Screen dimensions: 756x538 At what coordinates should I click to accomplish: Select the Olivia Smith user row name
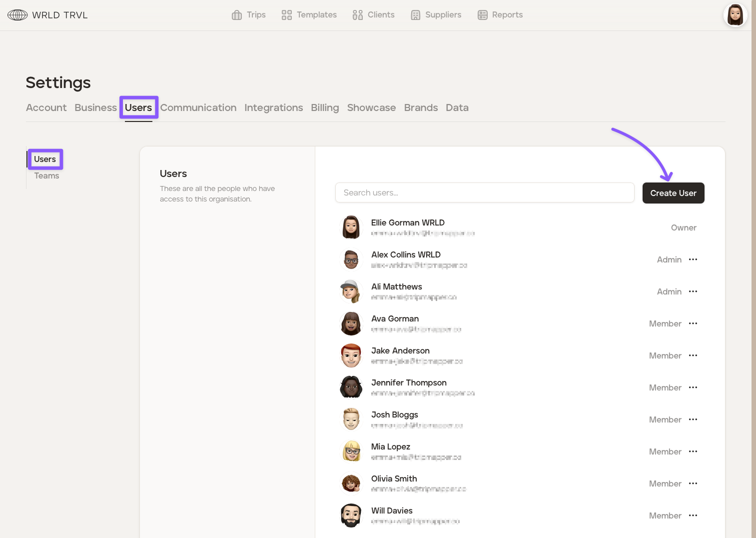coord(394,478)
